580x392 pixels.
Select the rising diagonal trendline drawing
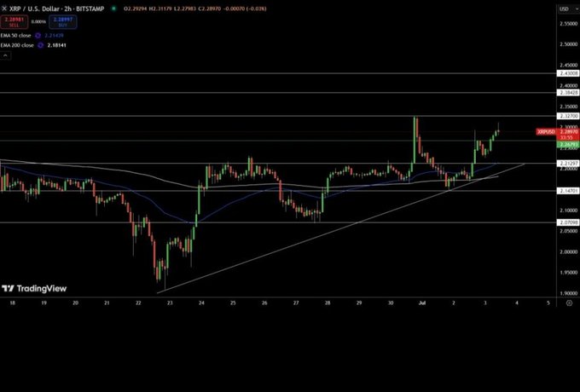[x=340, y=229]
